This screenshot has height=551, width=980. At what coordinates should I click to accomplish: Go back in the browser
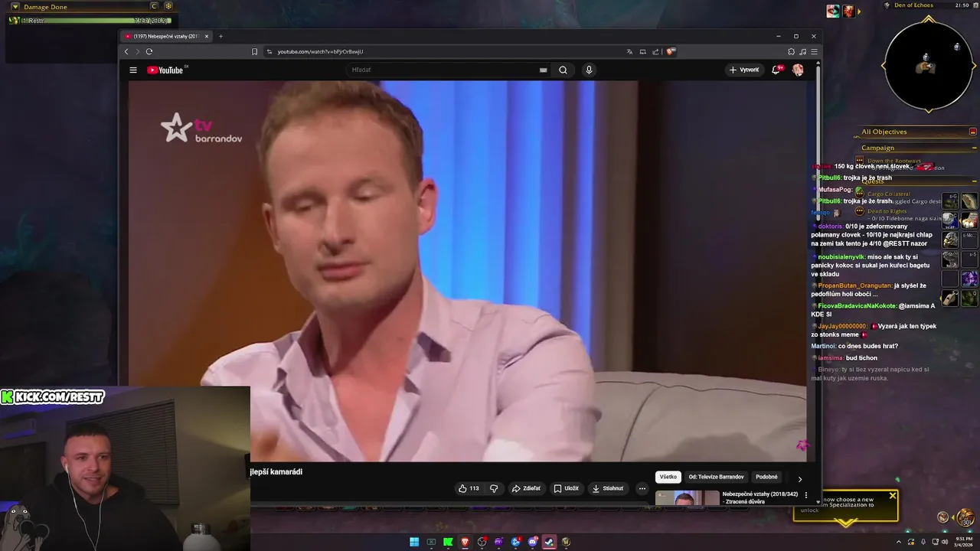point(126,51)
